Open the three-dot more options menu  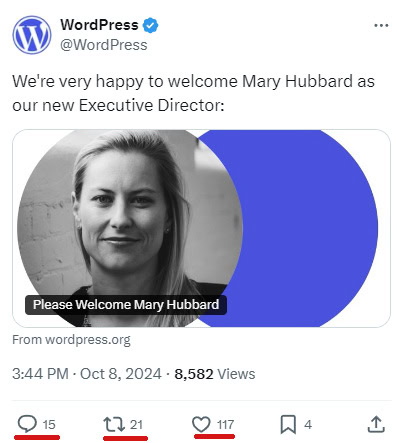381,25
